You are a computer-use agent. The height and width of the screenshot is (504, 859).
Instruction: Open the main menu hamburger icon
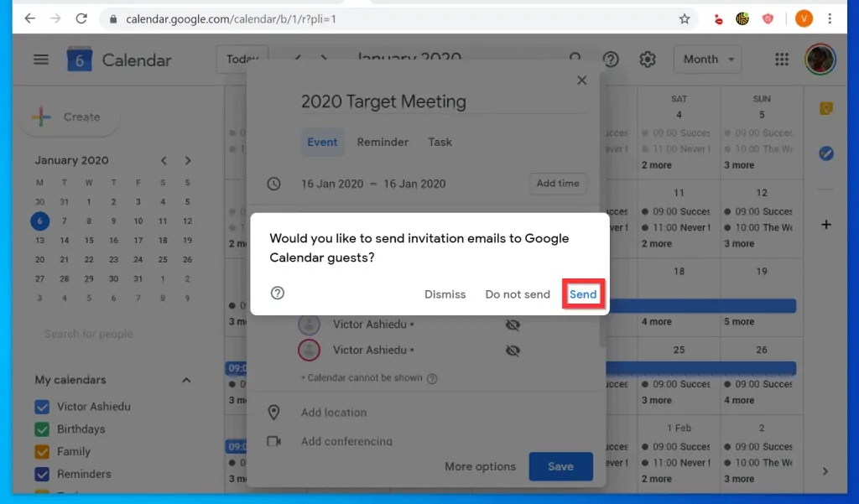click(40, 59)
